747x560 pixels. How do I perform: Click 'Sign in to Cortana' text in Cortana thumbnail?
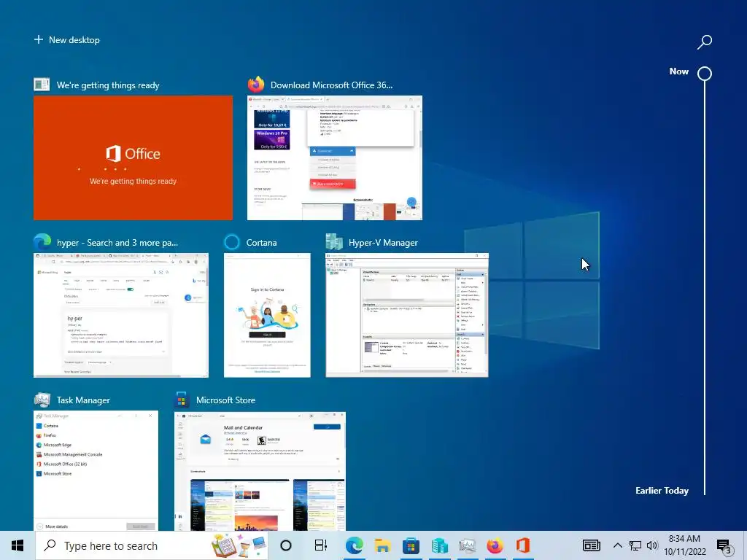(267, 289)
